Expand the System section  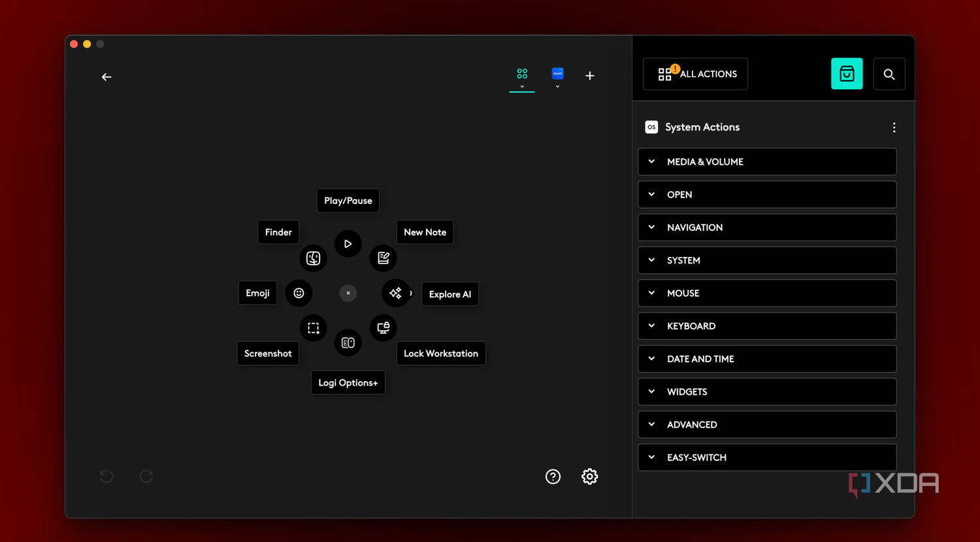click(x=767, y=260)
